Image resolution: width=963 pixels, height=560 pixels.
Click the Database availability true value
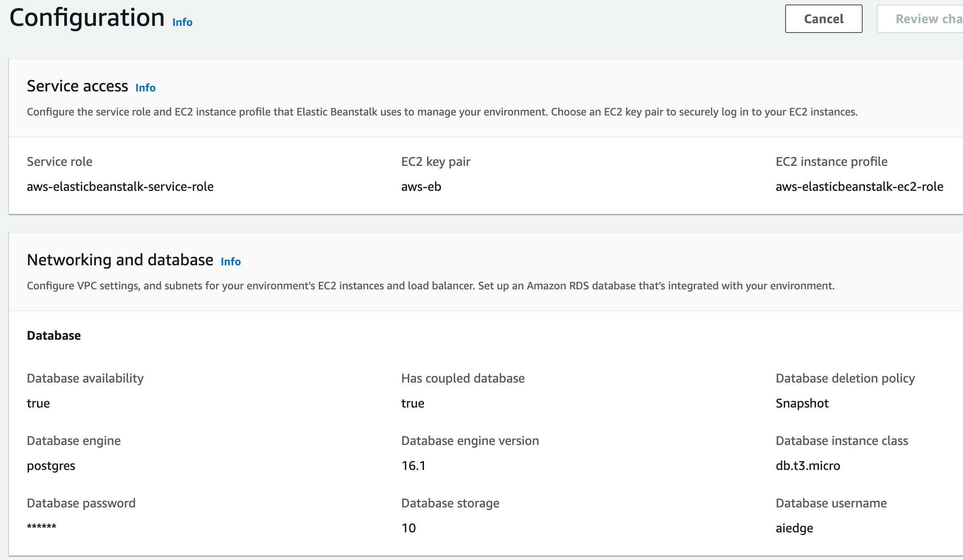[38, 403]
